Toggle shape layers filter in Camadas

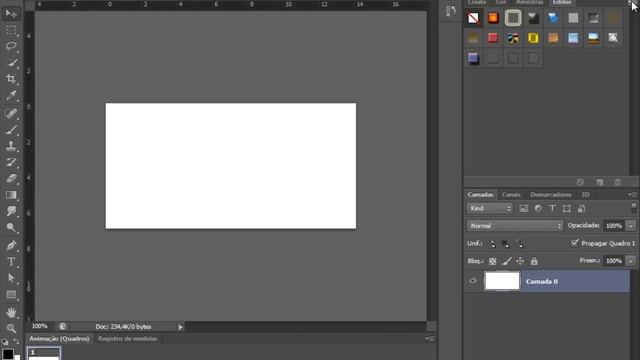pos(567,209)
